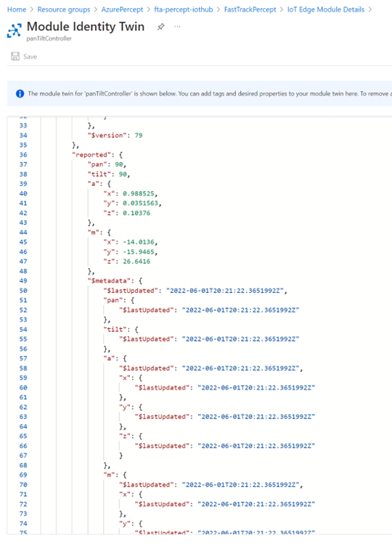The height and width of the screenshot is (555, 392).
Task: Click the value 0.10376
Action: click(x=136, y=213)
